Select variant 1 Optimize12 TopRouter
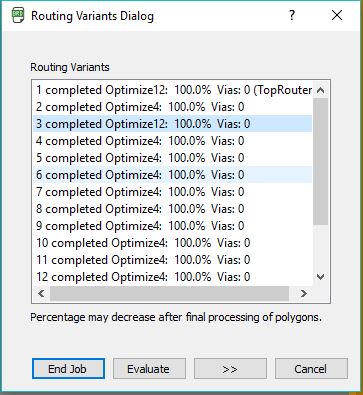The height and width of the screenshot is (395, 363). (x=173, y=90)
